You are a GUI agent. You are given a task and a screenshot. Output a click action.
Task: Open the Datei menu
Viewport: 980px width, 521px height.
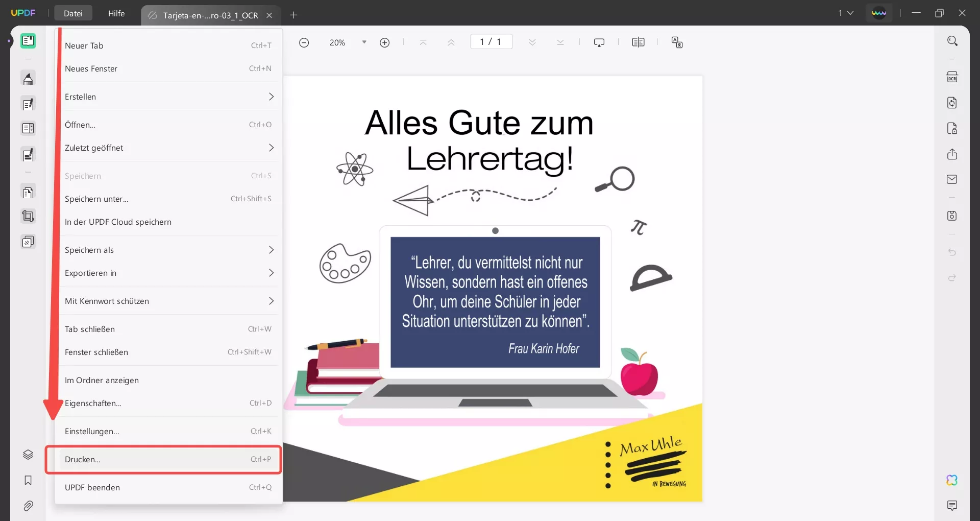click(x=73, y=13)
